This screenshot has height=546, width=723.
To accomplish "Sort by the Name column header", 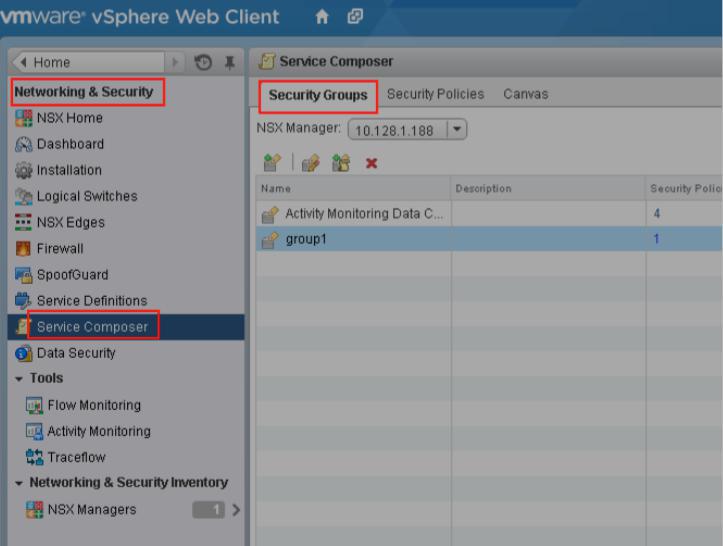I will tap(353, 189).
